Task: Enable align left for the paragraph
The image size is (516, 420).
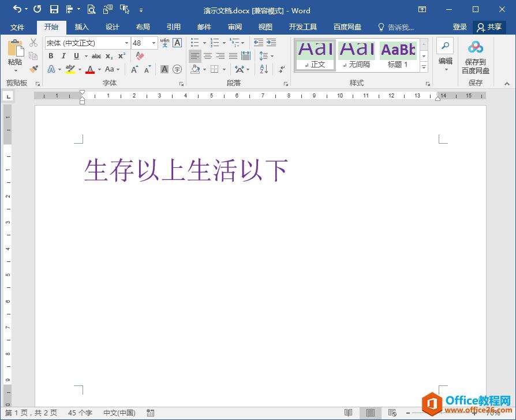Action: tap(195, 56)
